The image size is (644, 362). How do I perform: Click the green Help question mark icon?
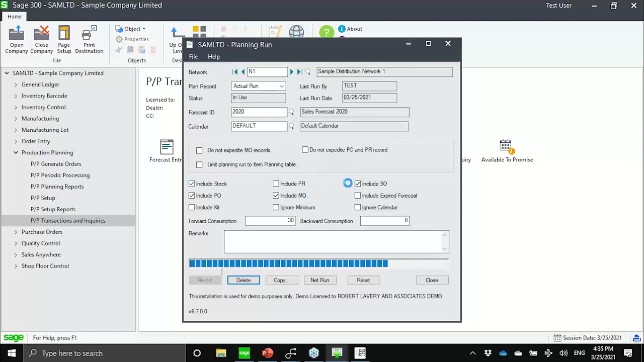point(327,32)
